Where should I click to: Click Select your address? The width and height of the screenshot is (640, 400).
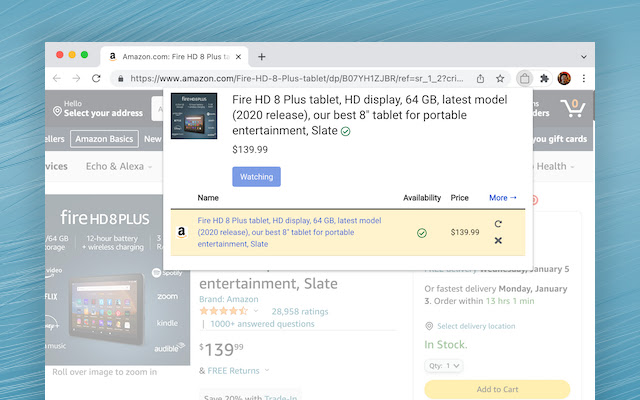103,113
